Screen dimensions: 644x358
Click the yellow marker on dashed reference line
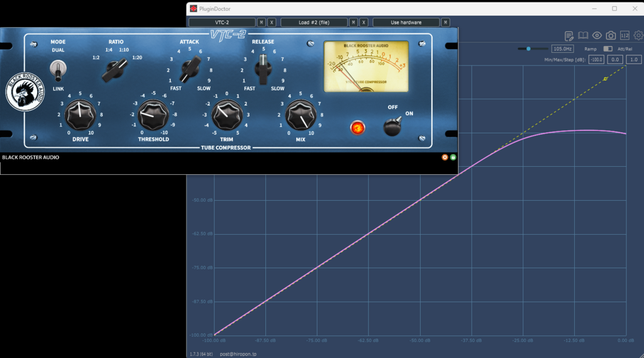(605, 79)
